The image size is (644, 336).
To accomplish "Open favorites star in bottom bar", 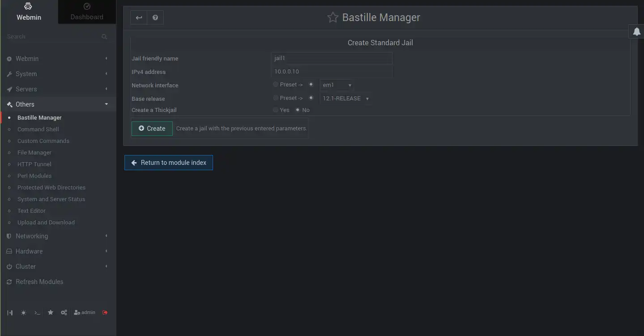I will 51,312.
